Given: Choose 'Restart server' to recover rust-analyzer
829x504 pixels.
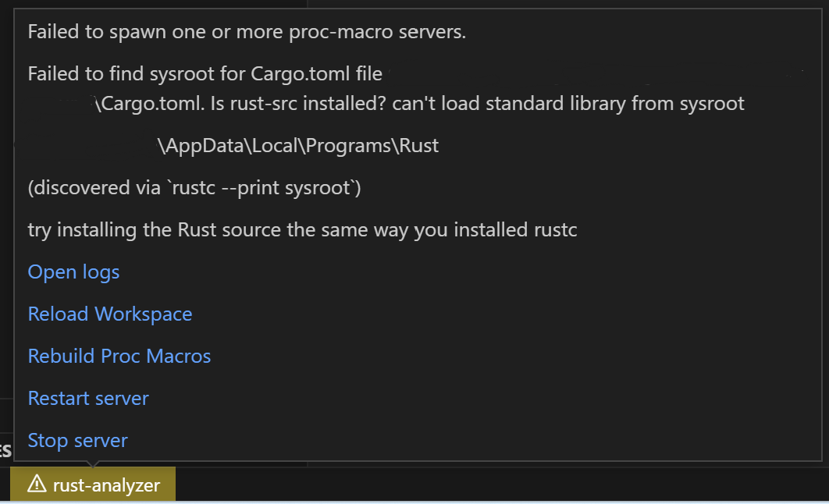Looking at the screenshot, I should (x=87, y=398).
